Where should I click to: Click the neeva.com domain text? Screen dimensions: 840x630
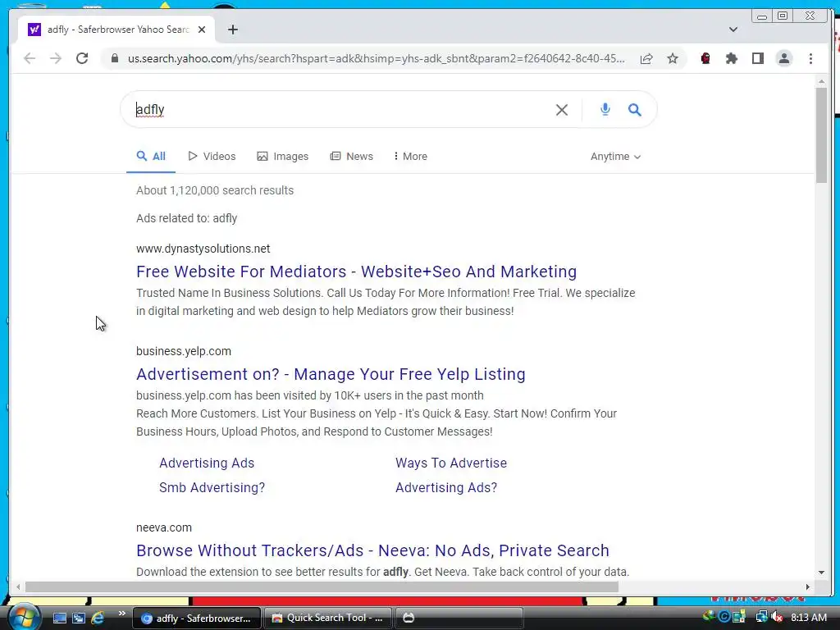click(164, 527)
